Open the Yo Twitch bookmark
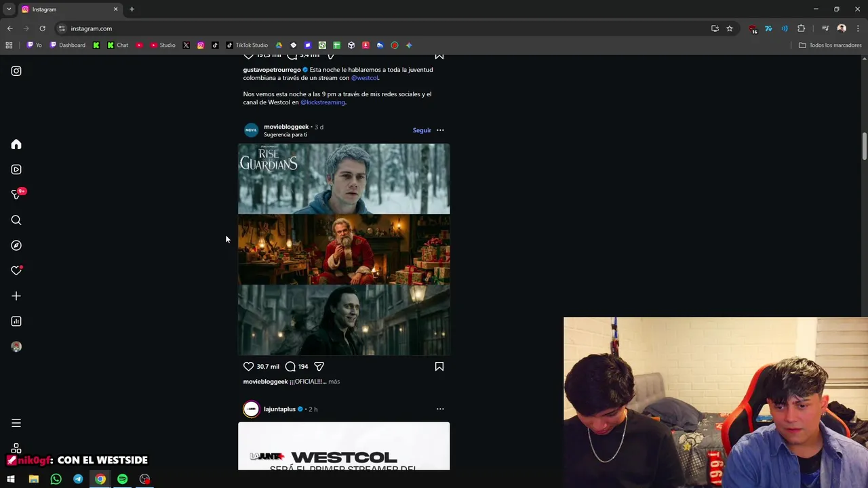Screen dimensions: 868x488 pos(34,45)
